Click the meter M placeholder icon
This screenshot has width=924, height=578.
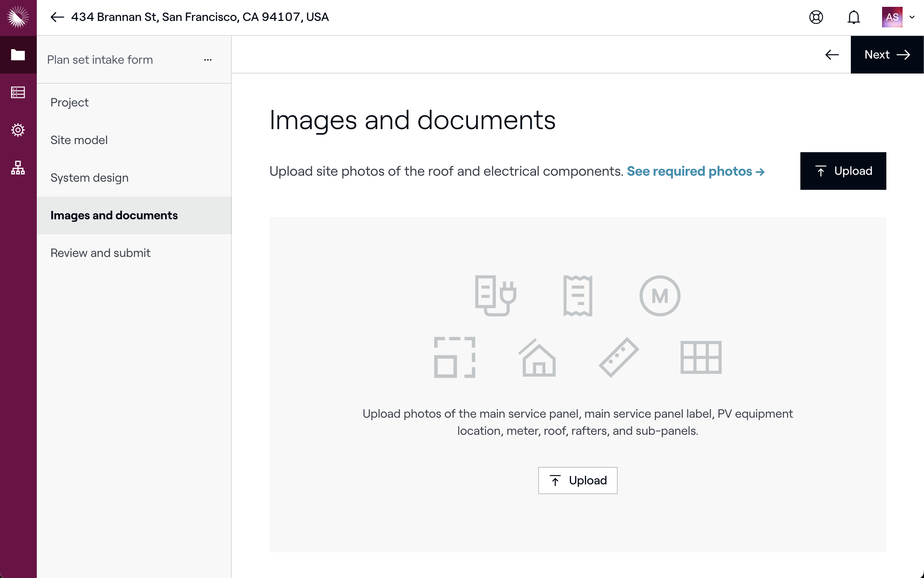660,296
